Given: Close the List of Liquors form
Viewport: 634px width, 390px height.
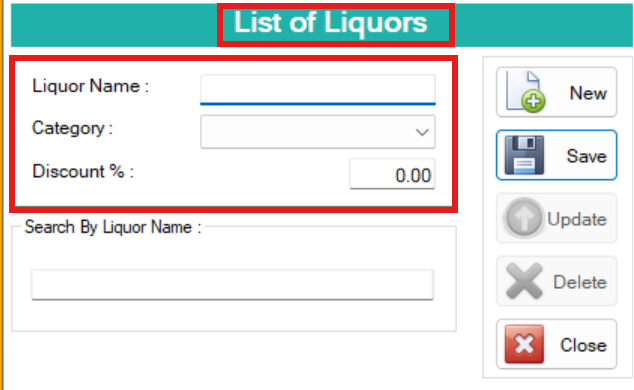Looking at the screenshot, I should pyautogui.click(x=556, y=344).
